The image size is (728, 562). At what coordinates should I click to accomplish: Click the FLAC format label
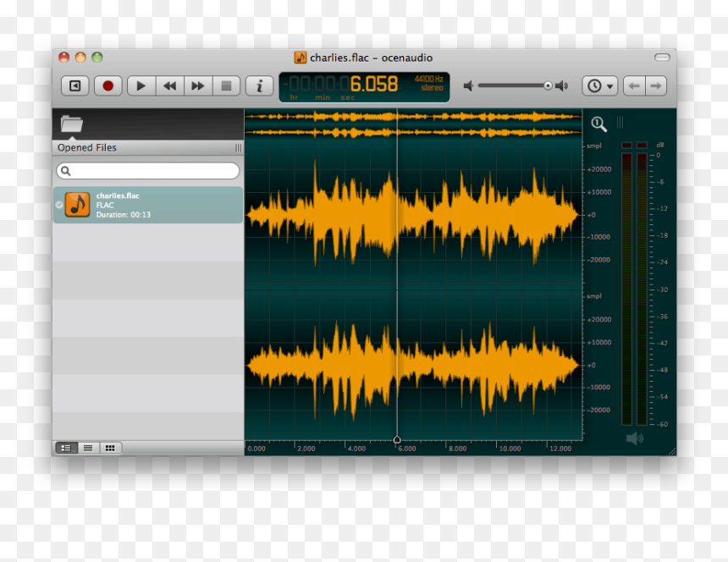(105, 205)
